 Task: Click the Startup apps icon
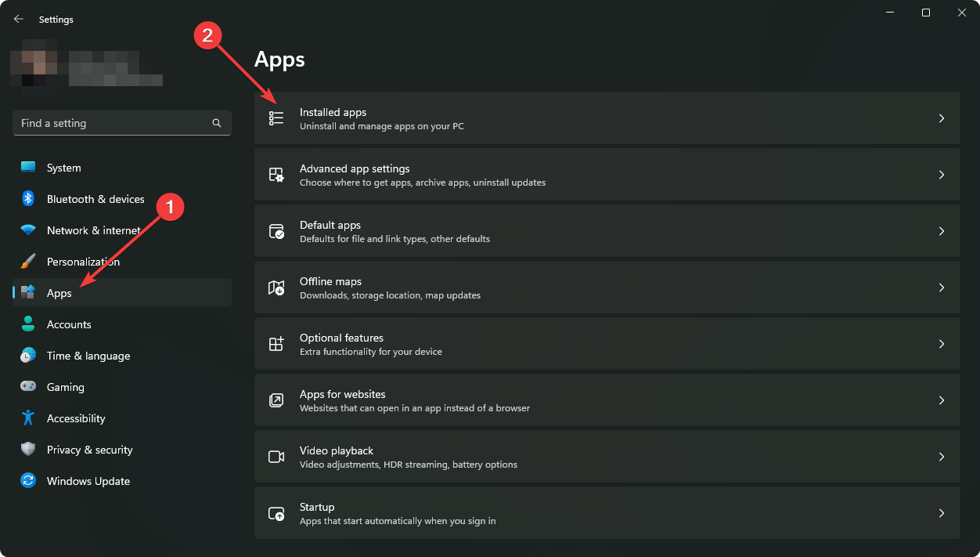[276, 513]
